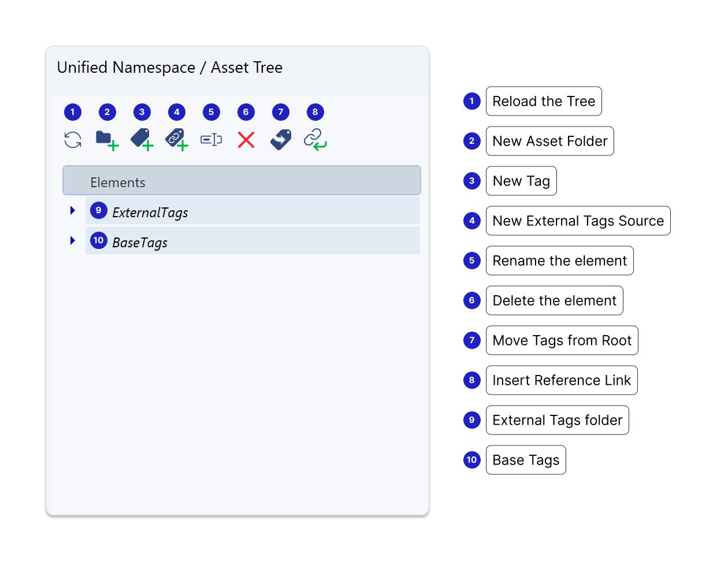Expand the ExternalTags tree node
728x561 pixels.
[72, 210]
